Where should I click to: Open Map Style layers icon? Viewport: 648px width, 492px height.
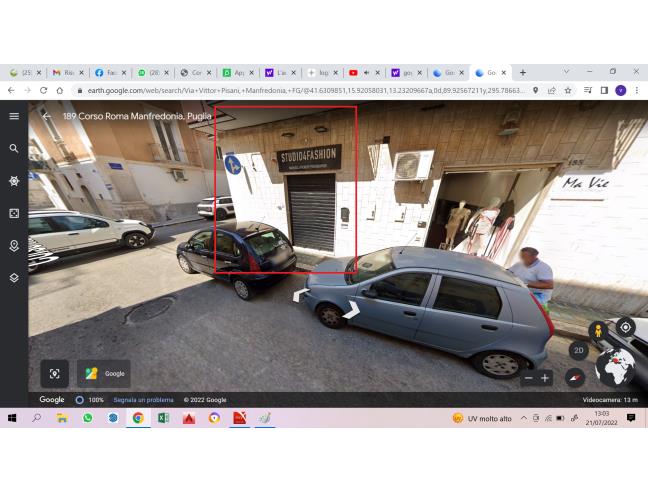[x=14, y=278]
